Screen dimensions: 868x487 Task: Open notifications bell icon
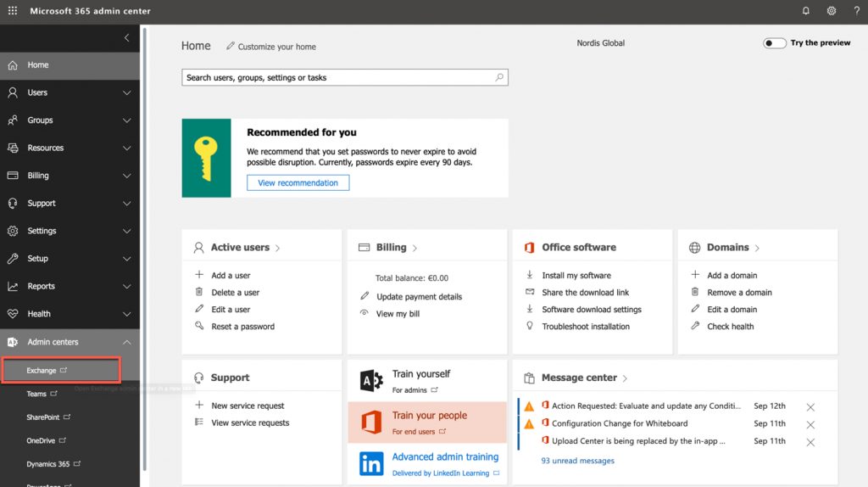pos(806,10)
